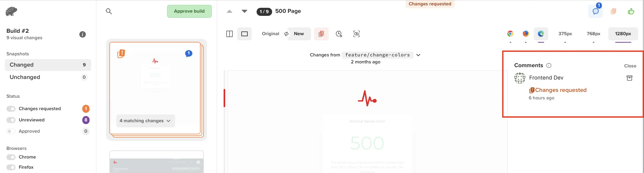Screen dimensions: 644x173
Task: Select the Firefox browser icon
Action: pos(526,34)
